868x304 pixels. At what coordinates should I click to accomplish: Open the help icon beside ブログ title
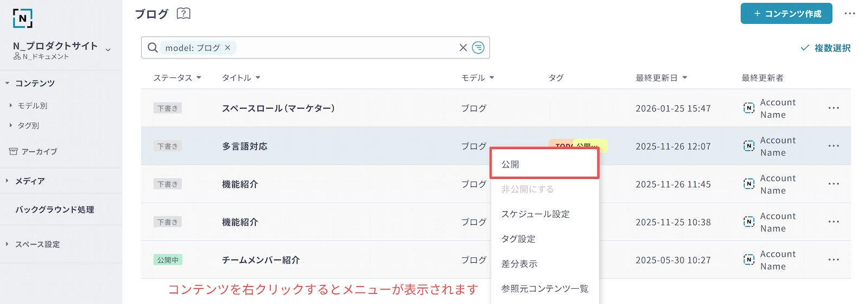[x=184, y=14]
